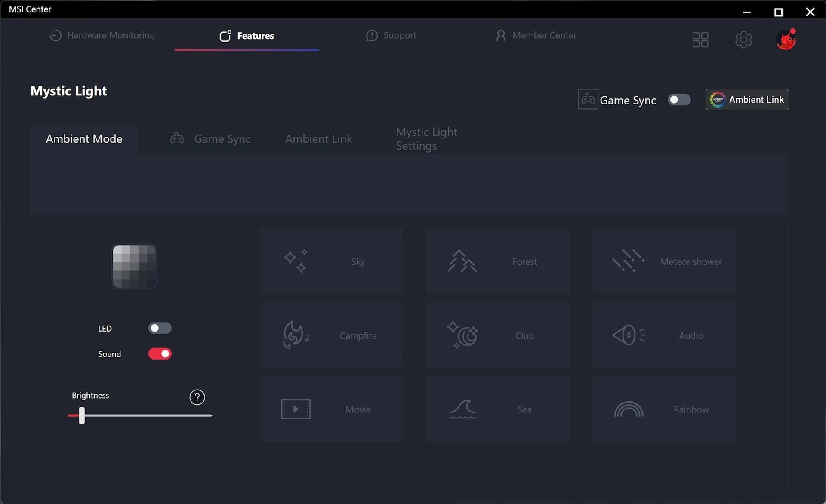Select the Audio ambient effect

[664, 335]
